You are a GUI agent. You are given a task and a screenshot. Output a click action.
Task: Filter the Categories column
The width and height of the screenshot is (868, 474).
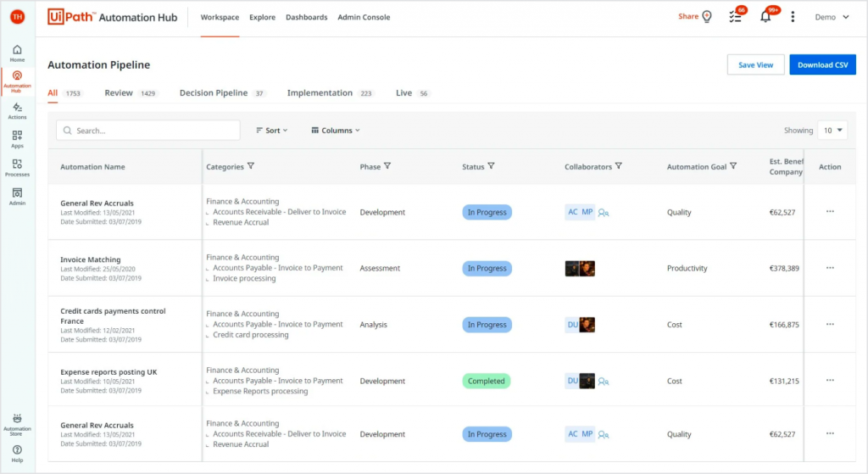[x=251, y=166]
